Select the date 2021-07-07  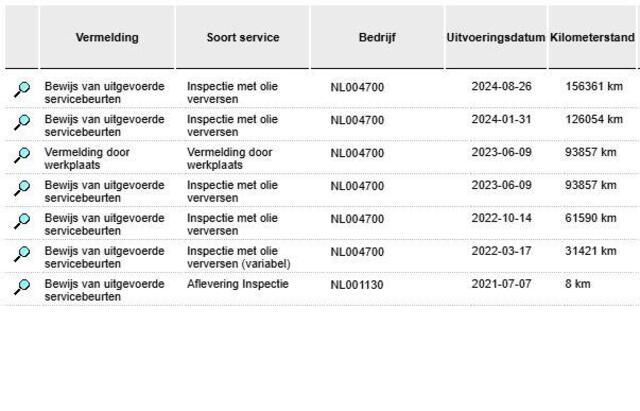click(501, 285)
